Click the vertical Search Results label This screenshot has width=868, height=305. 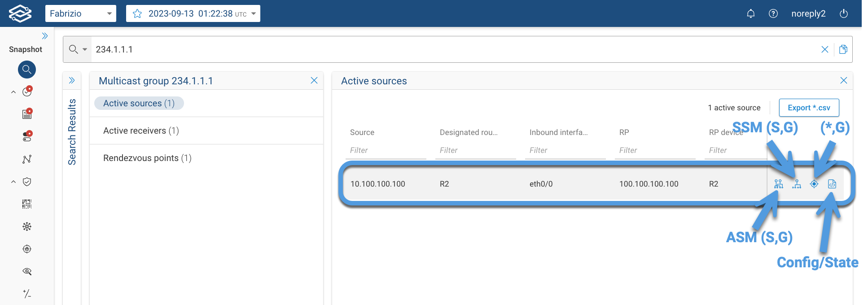click(x=72, y=132)
